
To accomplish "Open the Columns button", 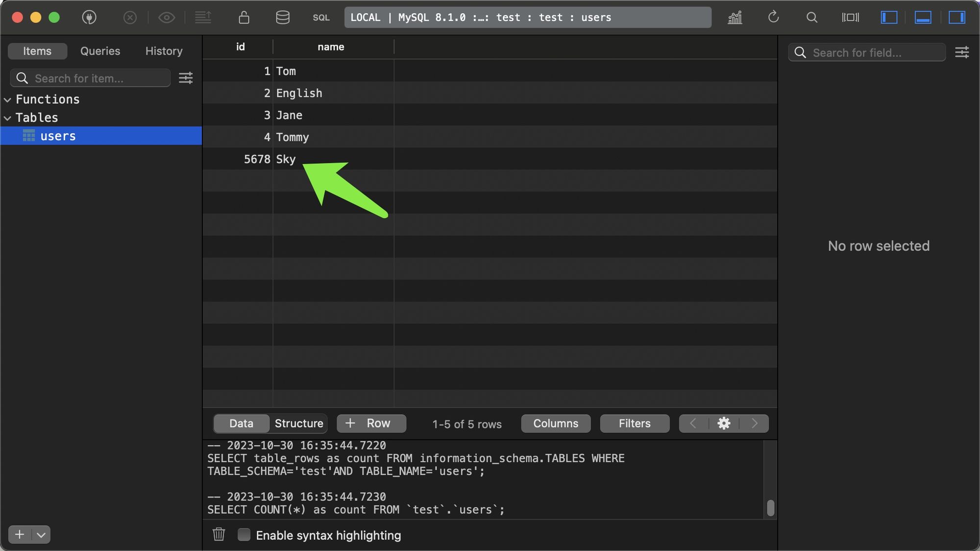I will [x=556, y=423].
